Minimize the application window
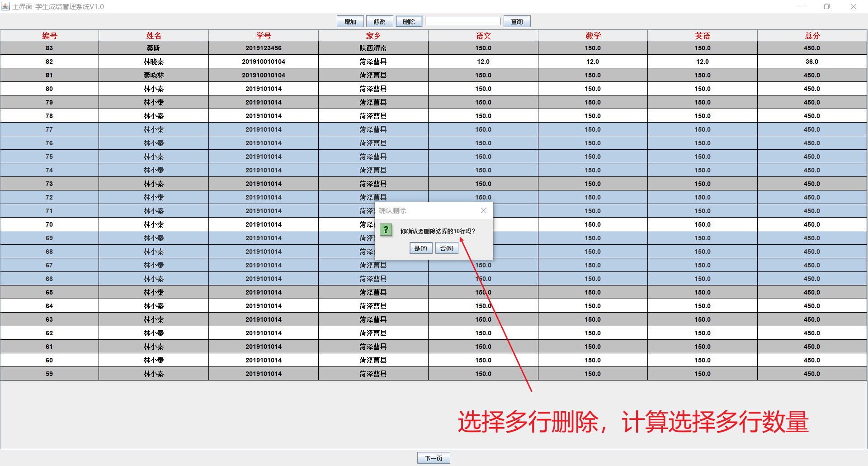Image resolution: width=868 pixels, height=466 pixels. [x=801, y=6]
